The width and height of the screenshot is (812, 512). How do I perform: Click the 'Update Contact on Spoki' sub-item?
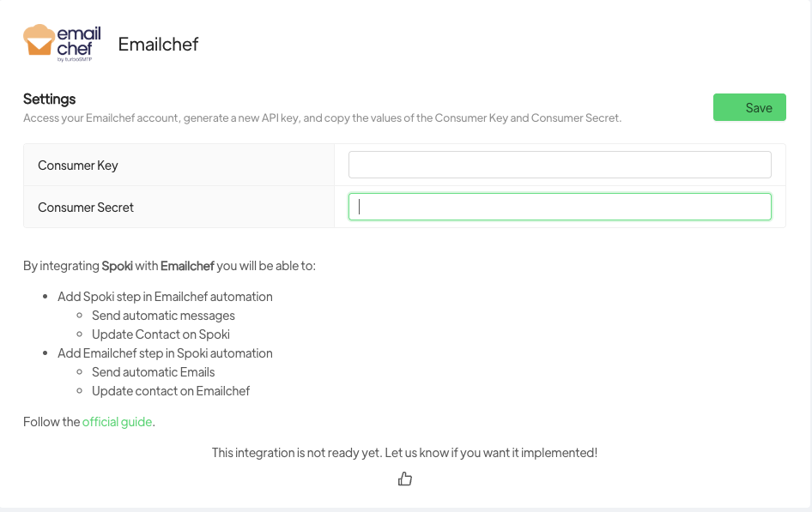[161, 334]
